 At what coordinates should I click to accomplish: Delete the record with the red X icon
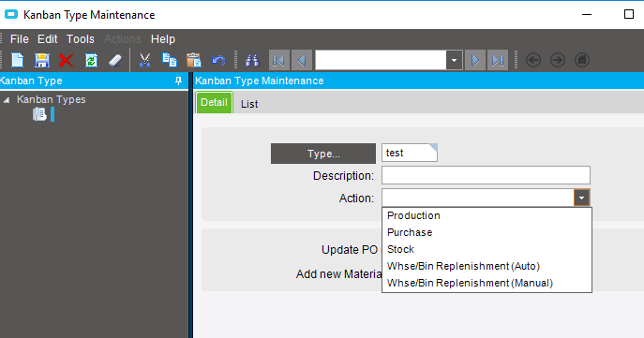(66, 60)
